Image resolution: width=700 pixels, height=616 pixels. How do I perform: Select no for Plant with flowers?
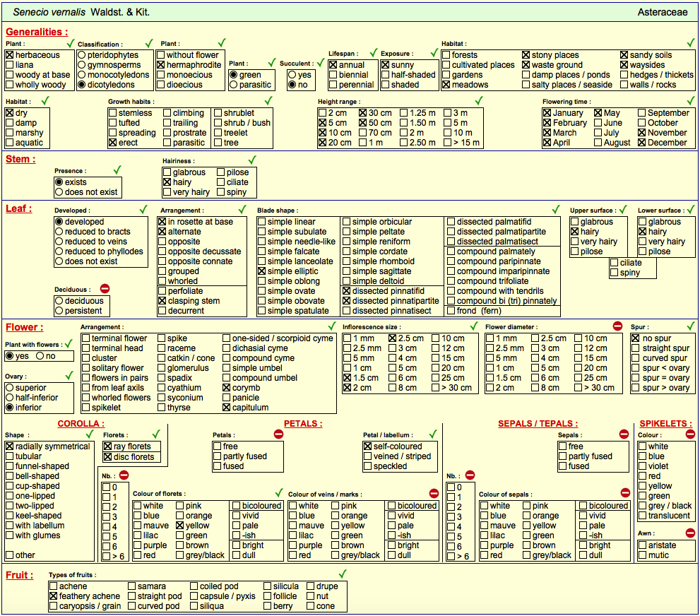coord(40,356)
